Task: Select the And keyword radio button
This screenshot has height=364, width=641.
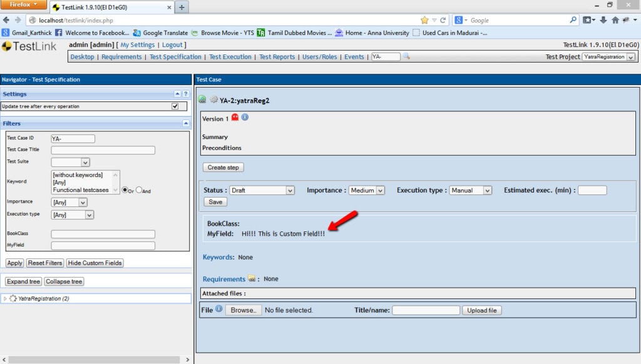Action: tap(139, 190)
